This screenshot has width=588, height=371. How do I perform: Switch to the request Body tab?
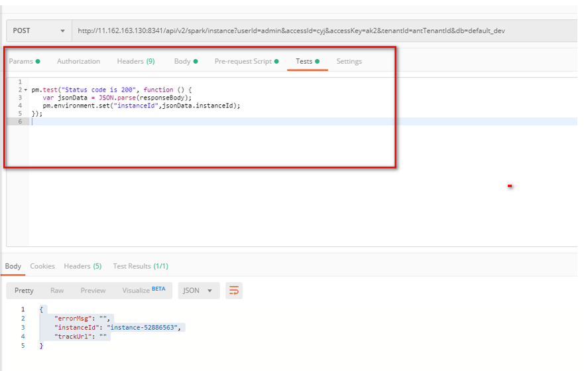click(x=186, y=61)
